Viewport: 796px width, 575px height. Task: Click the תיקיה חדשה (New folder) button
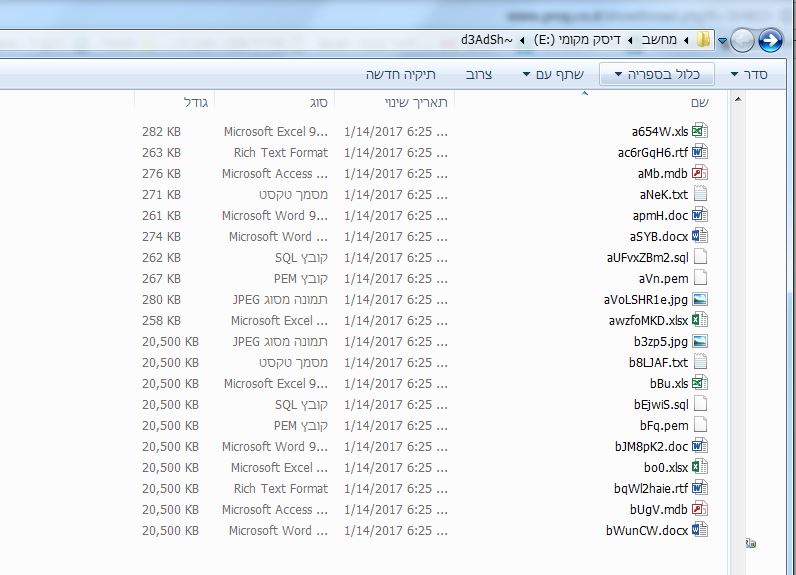pyautogui.click(x=401, y=75)
